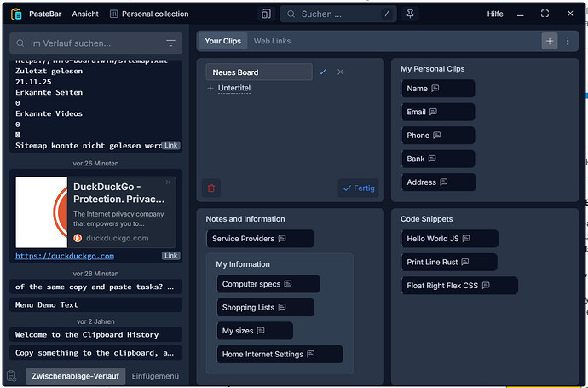Close the DuckDuckGo link preview card
588x388 pixels.
coord(168,182)
